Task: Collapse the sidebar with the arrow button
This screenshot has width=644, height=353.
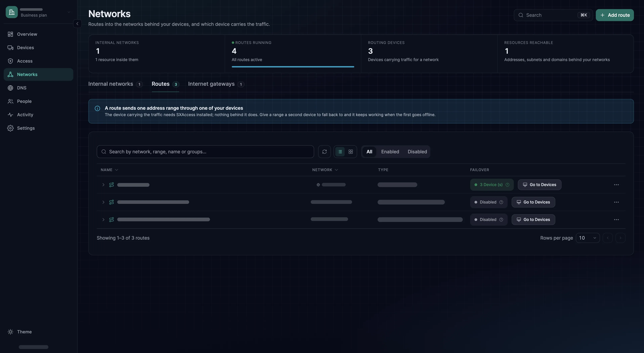Action: [77, 24]
